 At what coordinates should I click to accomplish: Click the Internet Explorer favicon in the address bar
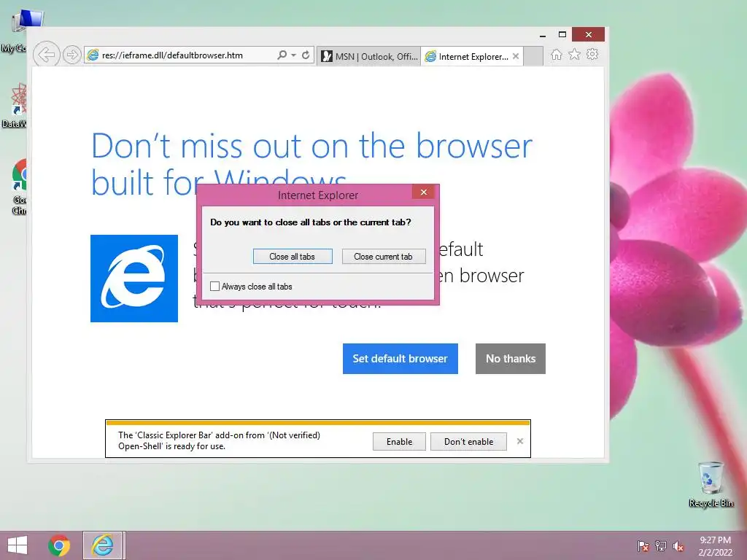(x=93, y=55)
